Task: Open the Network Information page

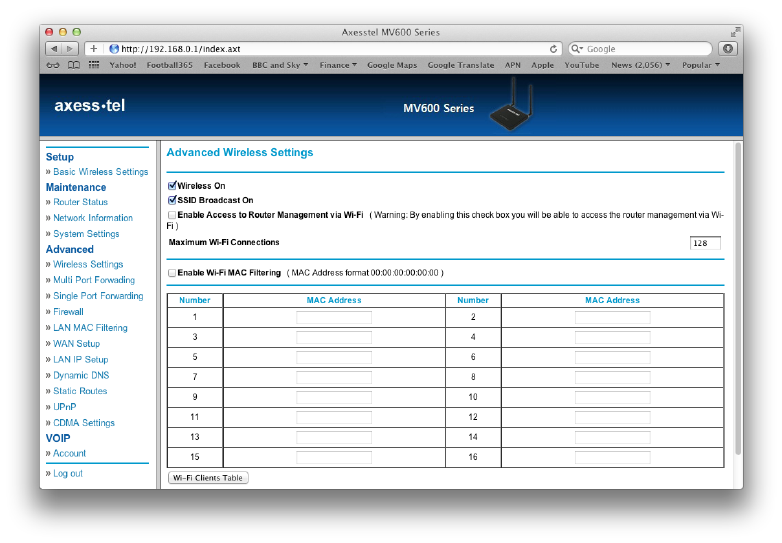Action: click(93, 218)
